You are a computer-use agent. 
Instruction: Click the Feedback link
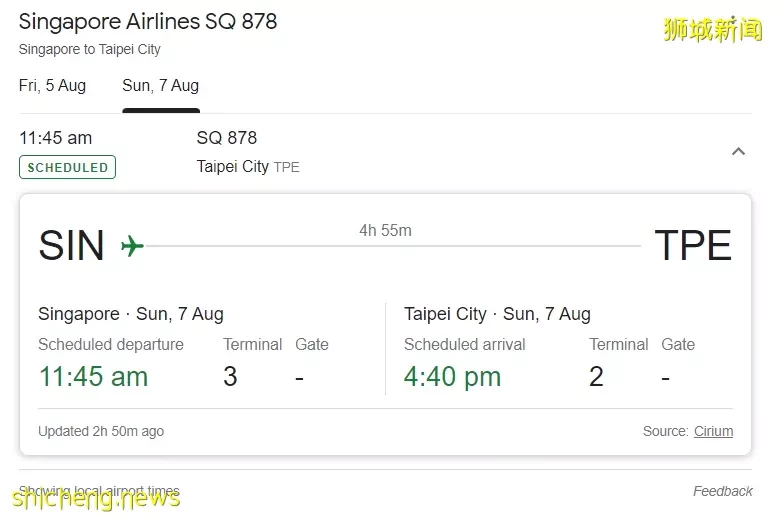(x=722, y=491)
